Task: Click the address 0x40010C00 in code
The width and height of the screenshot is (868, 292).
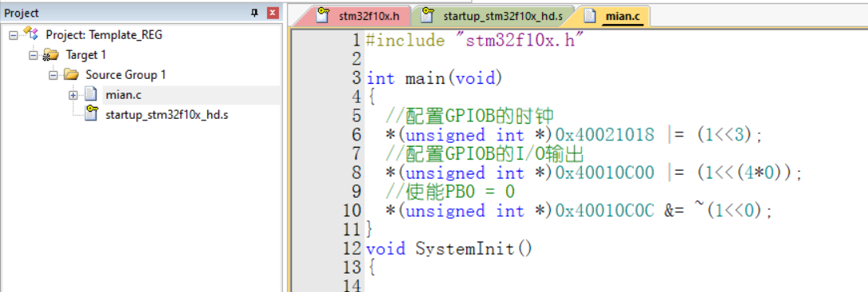Action: 605,173
